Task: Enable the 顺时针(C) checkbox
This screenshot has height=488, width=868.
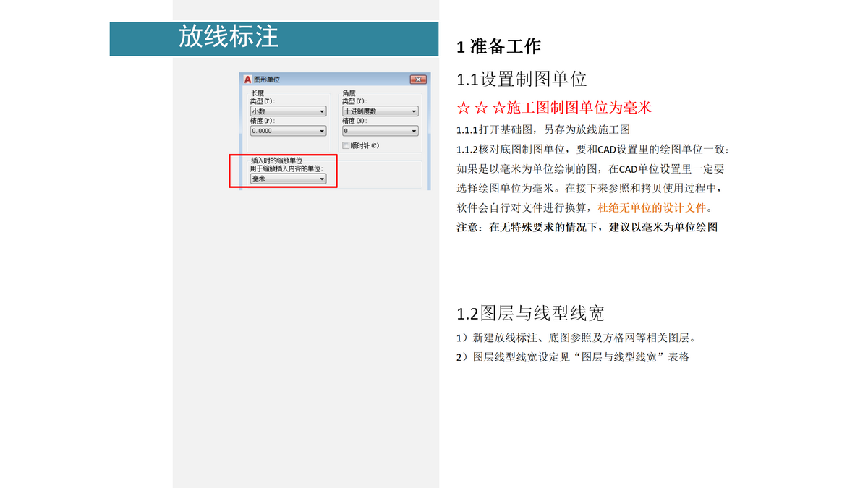Action: [346, 145]
